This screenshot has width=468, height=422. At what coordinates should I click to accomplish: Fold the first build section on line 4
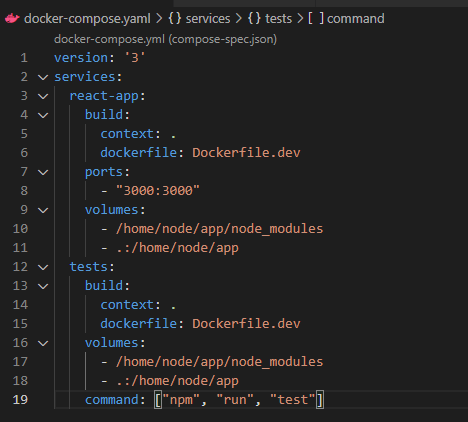pos(43,115)
